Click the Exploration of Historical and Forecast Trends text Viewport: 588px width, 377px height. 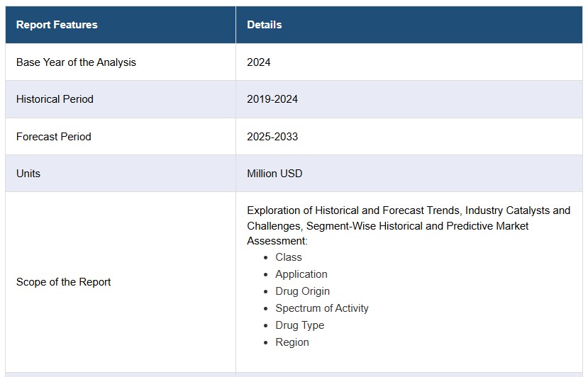coord(353,210)
